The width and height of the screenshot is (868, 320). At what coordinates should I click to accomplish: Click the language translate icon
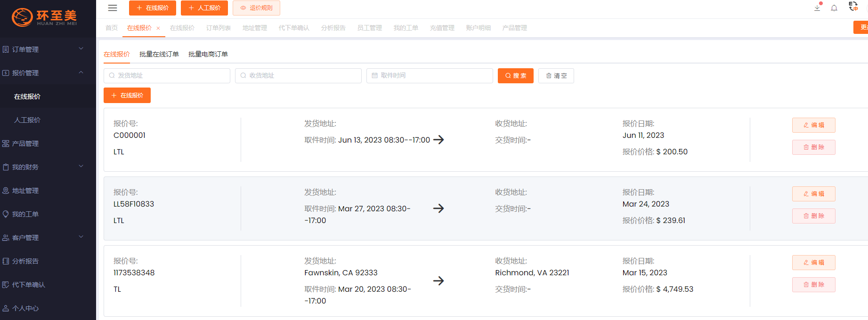point(853,7)
